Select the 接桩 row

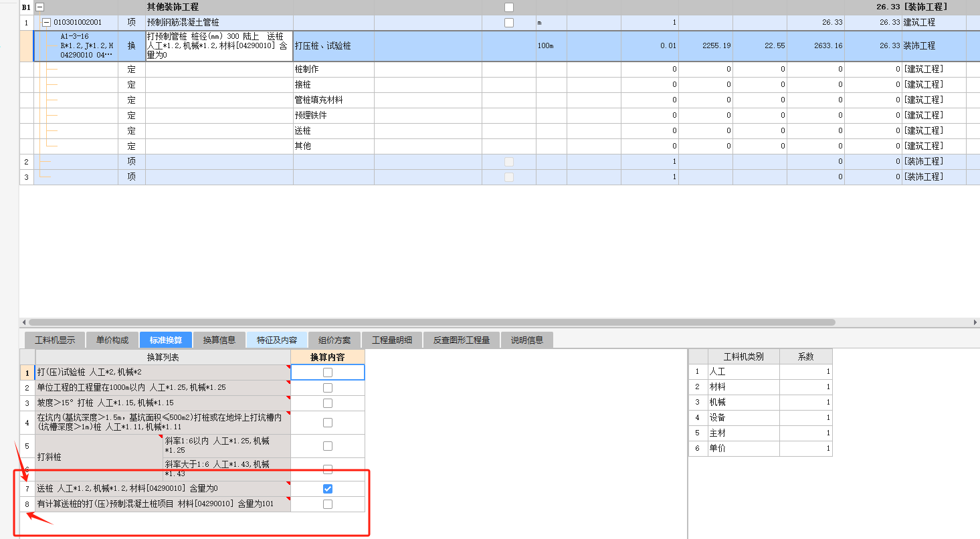[x=334, y=85]
